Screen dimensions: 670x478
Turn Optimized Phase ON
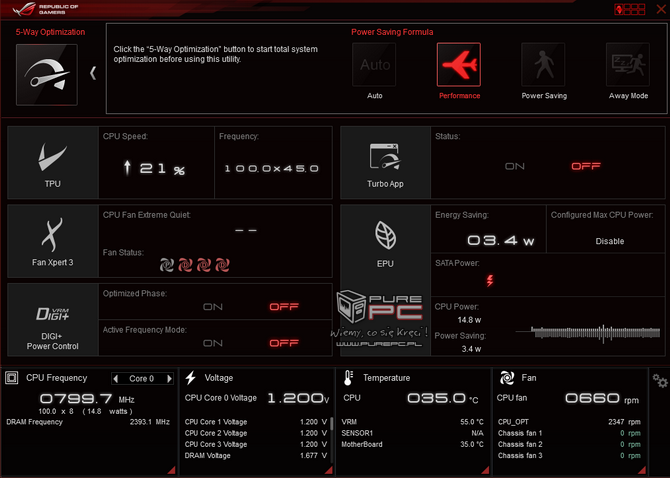(x=213, y=307)
